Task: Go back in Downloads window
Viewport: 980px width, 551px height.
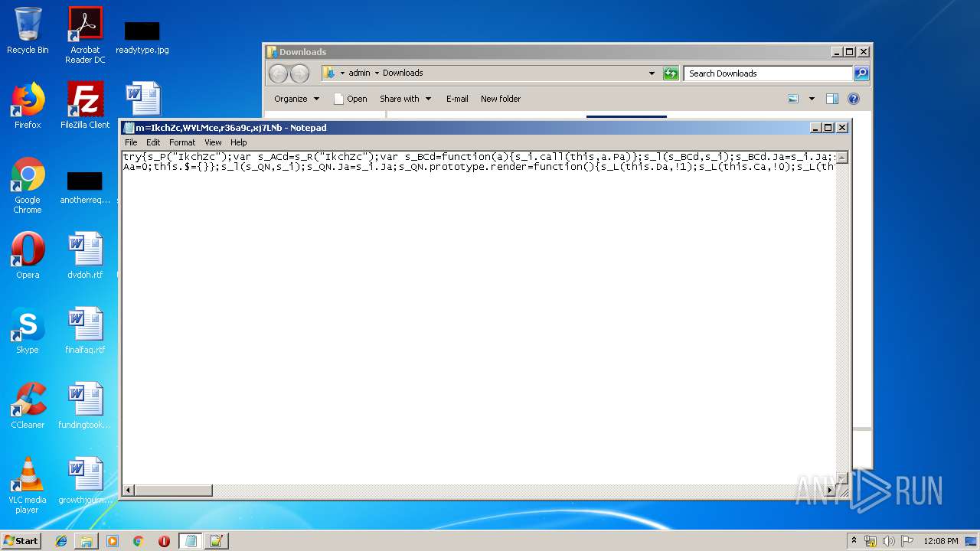Action: click(x=278, y=73)
